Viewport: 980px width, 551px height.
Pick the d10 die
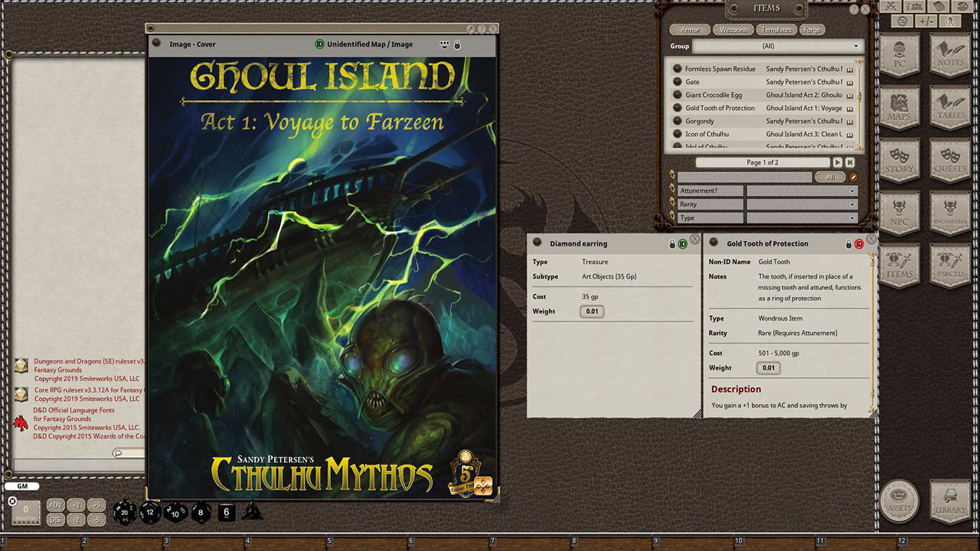point(175,513)
